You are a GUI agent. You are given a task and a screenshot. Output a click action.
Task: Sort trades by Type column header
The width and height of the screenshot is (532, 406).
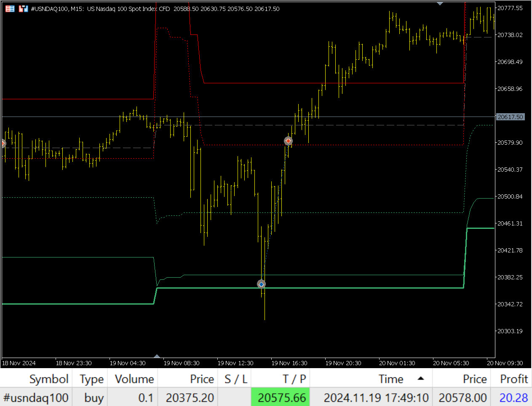tap(91, 379)
